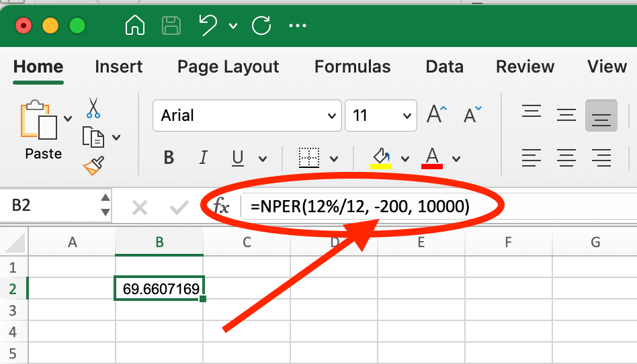Go to Home via house icon

pyautogui.click(x=135, y=26)
